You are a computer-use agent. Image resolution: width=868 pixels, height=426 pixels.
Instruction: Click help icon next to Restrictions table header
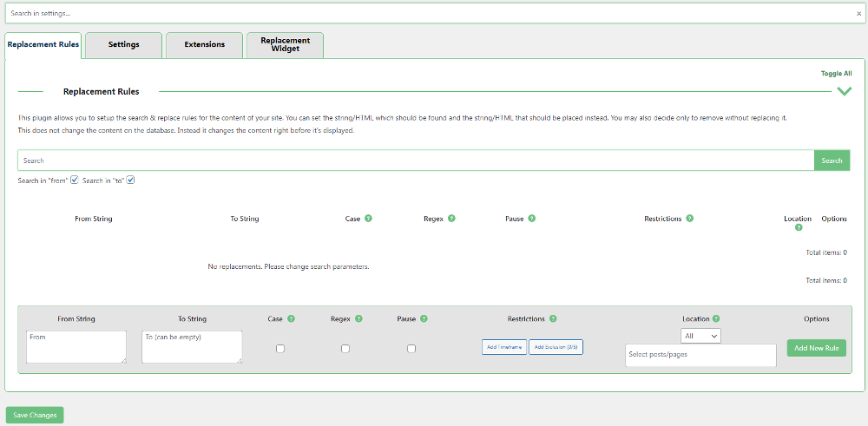689,219
